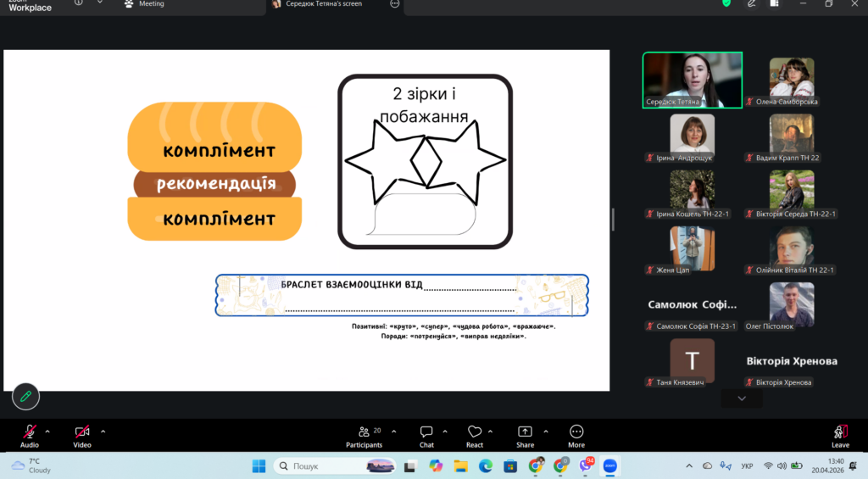Click the green pencil annotate button
Screen dimensions: 868x479
click(25, 396)
